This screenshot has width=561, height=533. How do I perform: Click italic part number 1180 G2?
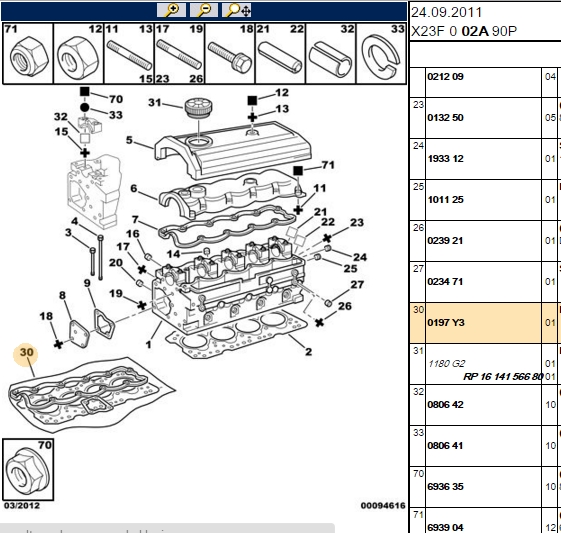point(447,363)
